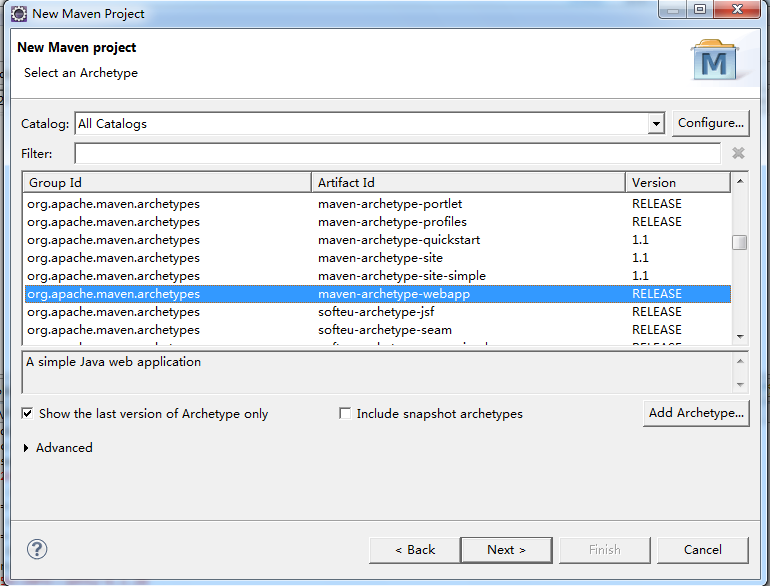Sort by the Version column header
This screenshot has height=586, width=770.
(x=678, y=183)
